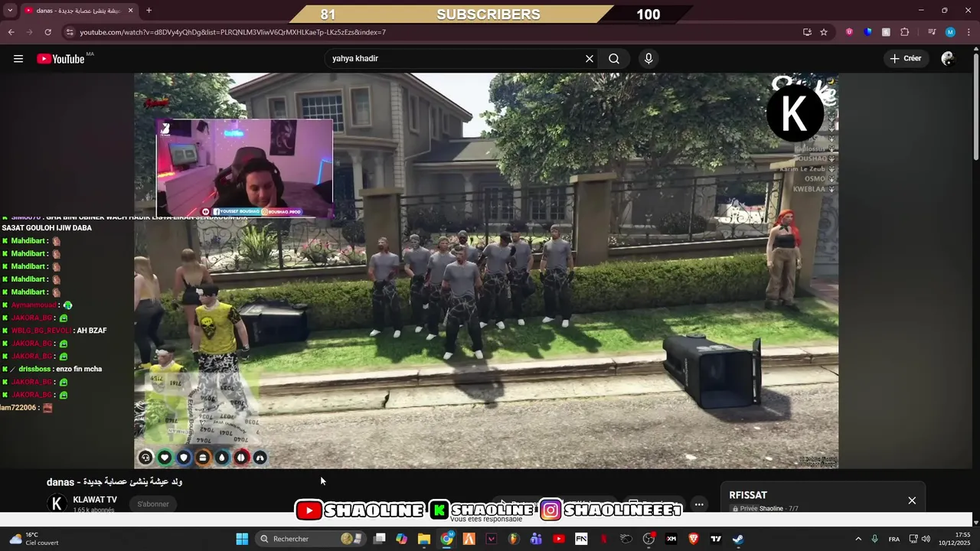Open site information icon in address bar
This screenshot has width=980, height=551.
(70, 32)
